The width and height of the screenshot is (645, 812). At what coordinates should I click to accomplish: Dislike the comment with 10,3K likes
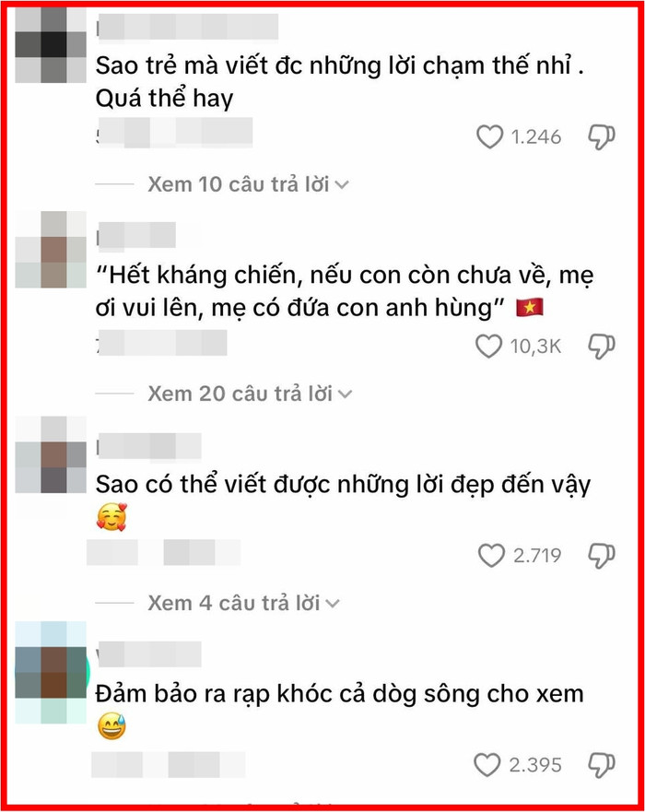(602, 347)
